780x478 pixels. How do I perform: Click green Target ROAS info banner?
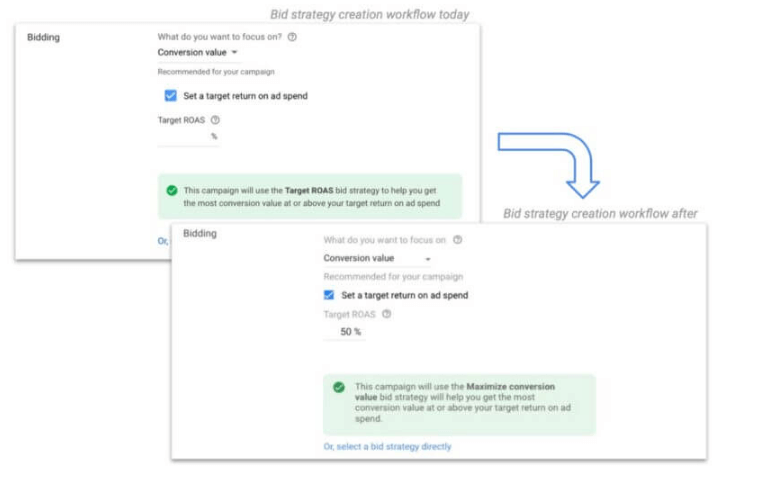pyautogui.click(x=310, y=196)
